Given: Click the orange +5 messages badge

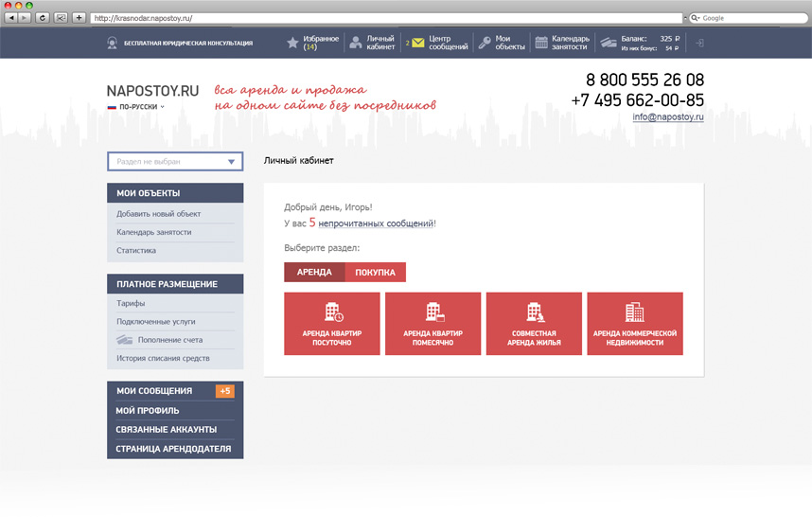Looking at the screenshot, I should tap(225, 391).
